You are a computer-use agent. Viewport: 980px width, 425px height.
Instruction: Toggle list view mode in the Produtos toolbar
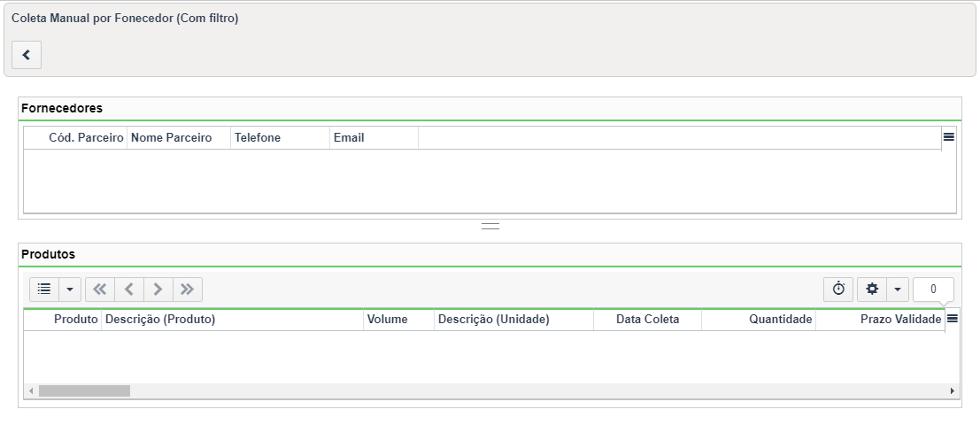coord(43,289)
